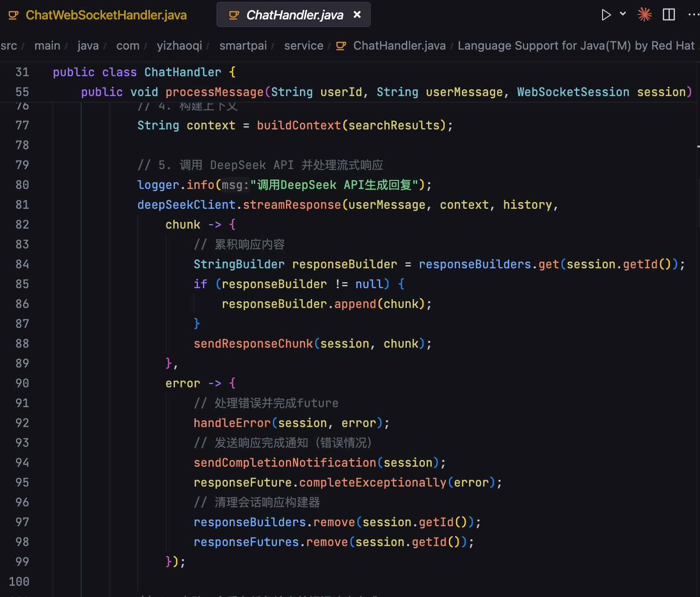Click sendResponseChunk call on line 88

pos(253,344)
